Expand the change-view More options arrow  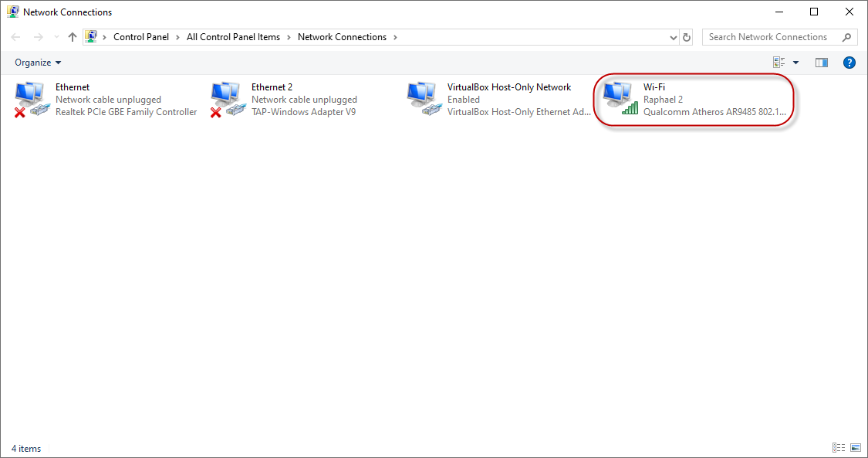796,63
